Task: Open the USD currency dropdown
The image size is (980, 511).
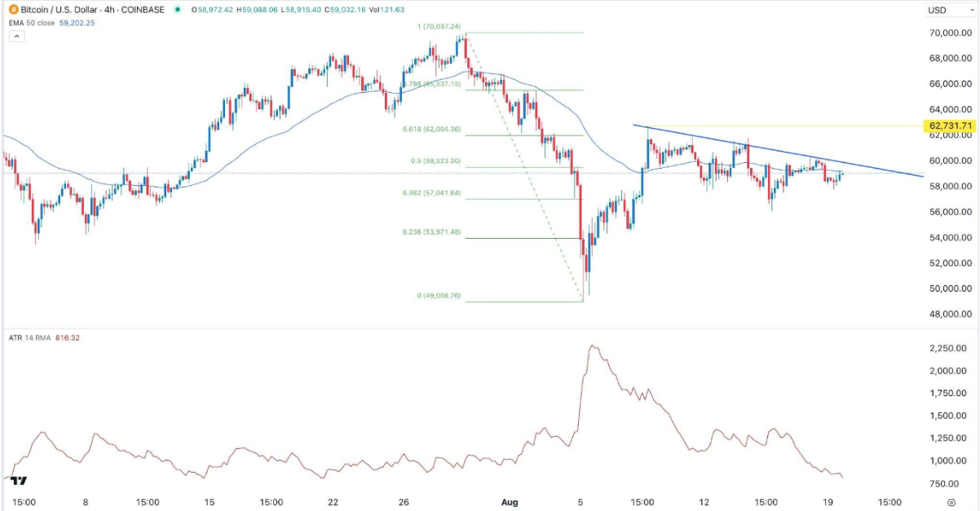Action: tap(947, 11)
